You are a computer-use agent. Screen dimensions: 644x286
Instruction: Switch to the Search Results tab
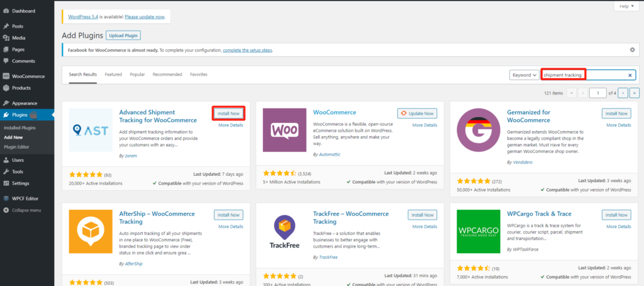click(83, 74)
